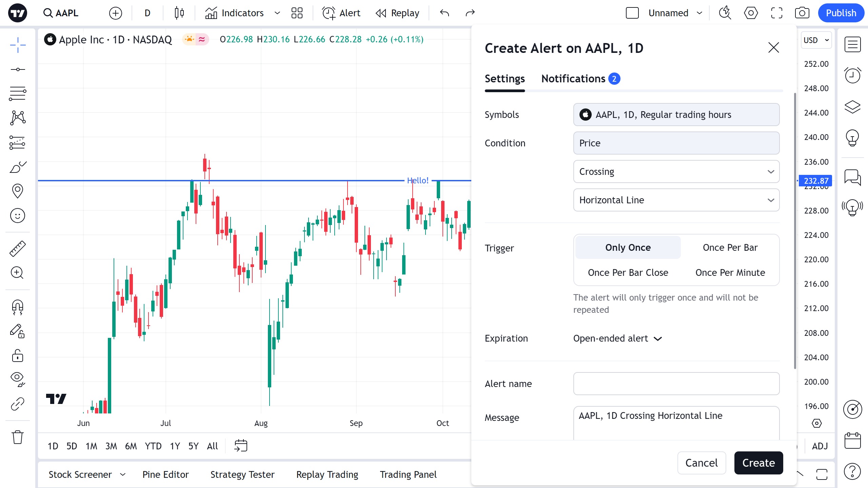Open the Pine Editor tab
868x488 pixels.
(165, 474)
